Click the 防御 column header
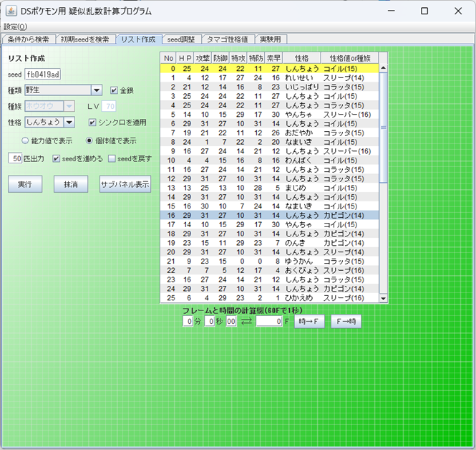The width and height of the screenshot is (476, 450). tap(220, 58)
